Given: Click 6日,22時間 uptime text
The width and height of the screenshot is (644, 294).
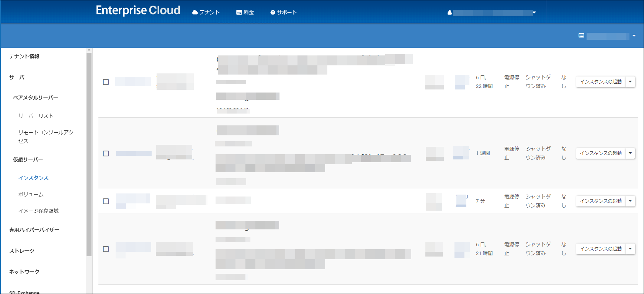Looking at the screenshot, I should tap(484, 82).
